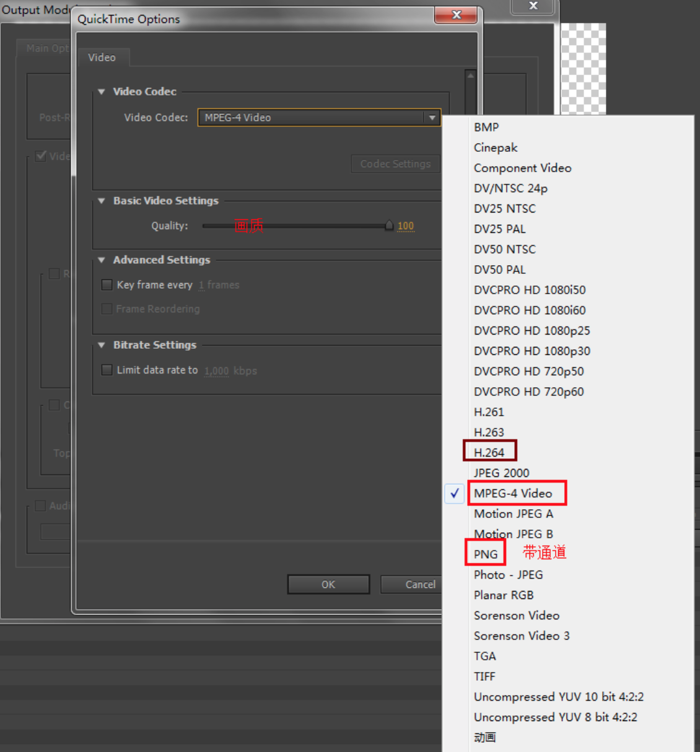
Task: Select DVCPRO HD 1080i60 codec
Action: coord(530,310)
